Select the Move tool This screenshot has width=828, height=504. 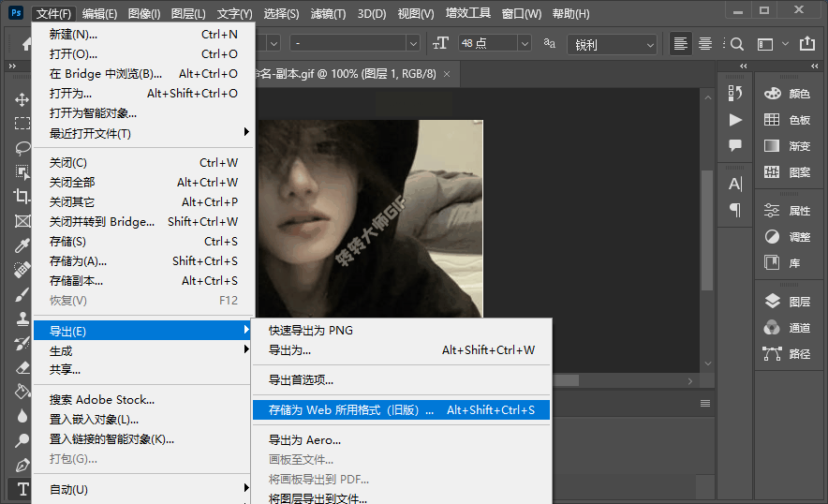coord(22,99)
